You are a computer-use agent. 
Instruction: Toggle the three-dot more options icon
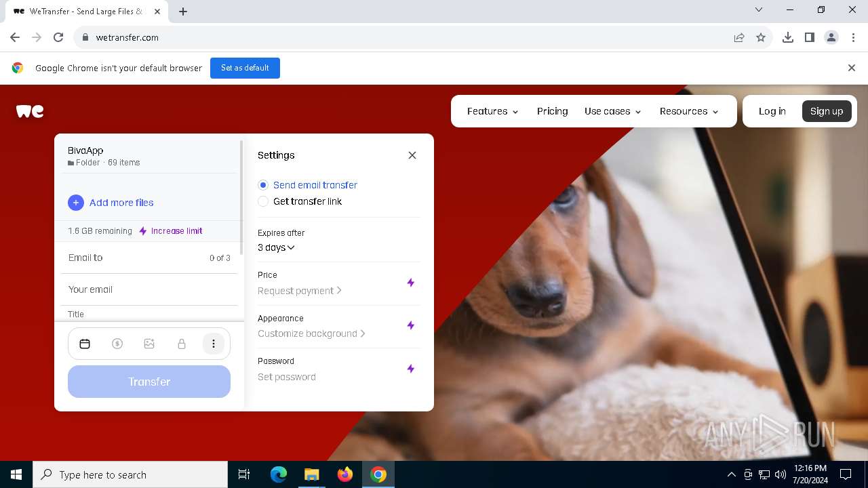point(214,344)
